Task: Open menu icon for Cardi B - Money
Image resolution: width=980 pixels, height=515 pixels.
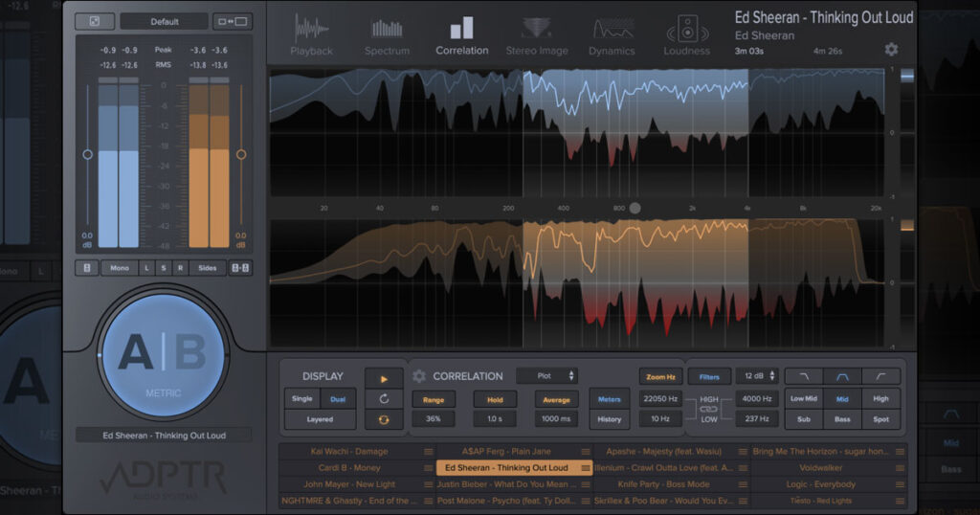Action: [428, 467]
